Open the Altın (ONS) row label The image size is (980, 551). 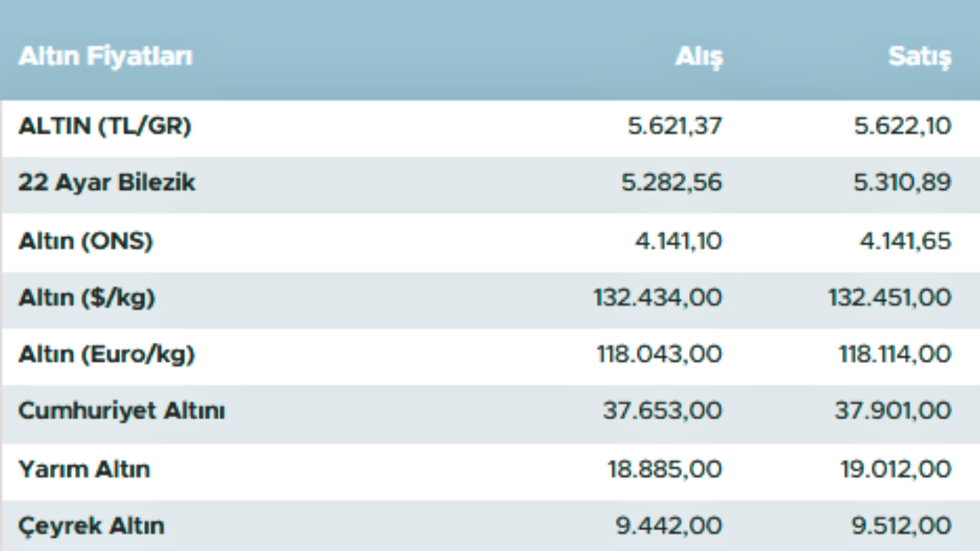pyautogui.click(x=86, y=241)
